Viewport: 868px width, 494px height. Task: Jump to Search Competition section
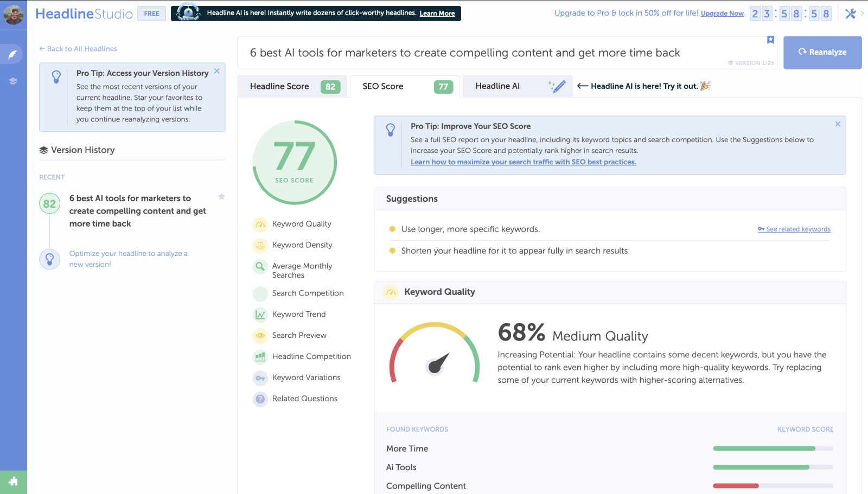pos(308,293)
